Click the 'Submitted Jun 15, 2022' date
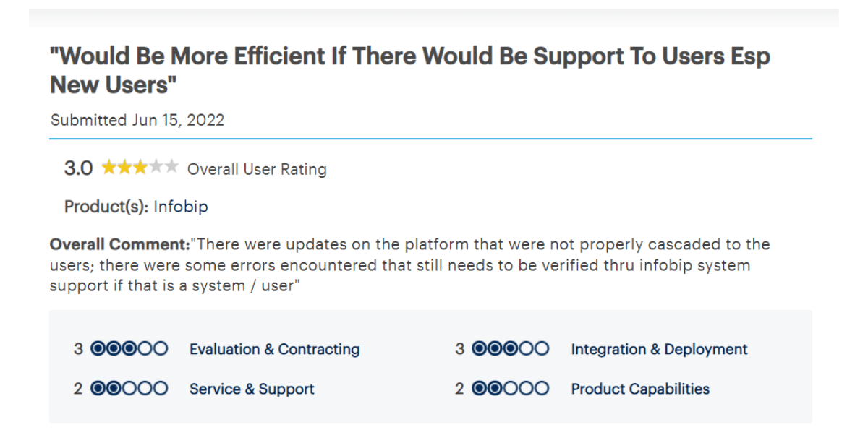The height and width of the screenshot is (448, 868). coord(137,120)
